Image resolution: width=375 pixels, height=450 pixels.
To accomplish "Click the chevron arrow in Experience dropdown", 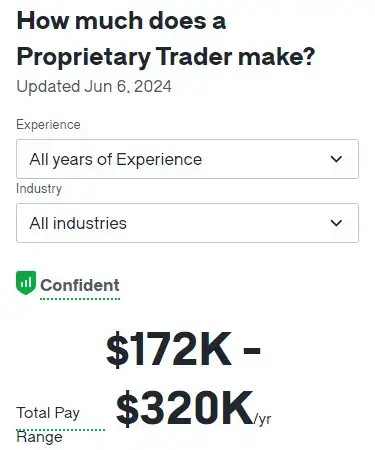I will (x=336, y=159).
